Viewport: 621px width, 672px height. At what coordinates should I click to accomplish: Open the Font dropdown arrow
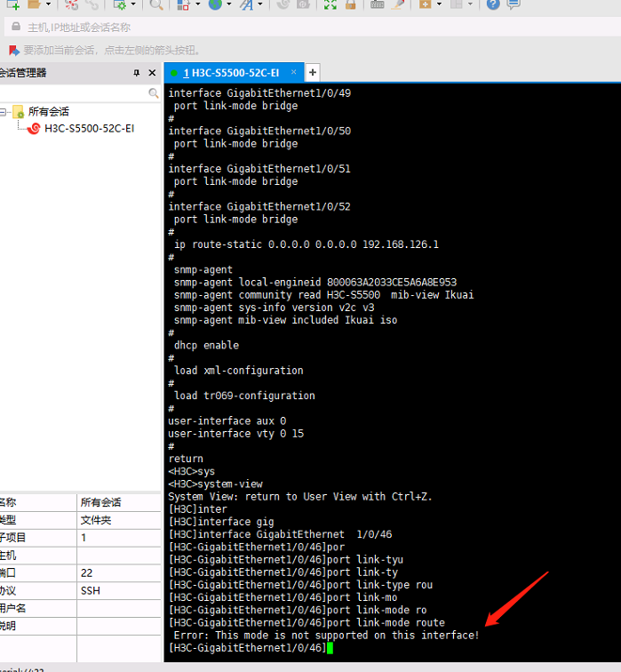click(x=260, y=4)
